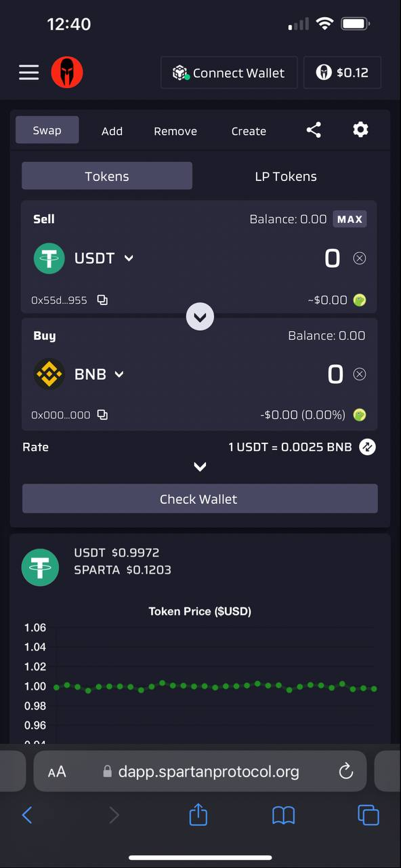Open the swap settings gear
401x868 pixels.
360,130
